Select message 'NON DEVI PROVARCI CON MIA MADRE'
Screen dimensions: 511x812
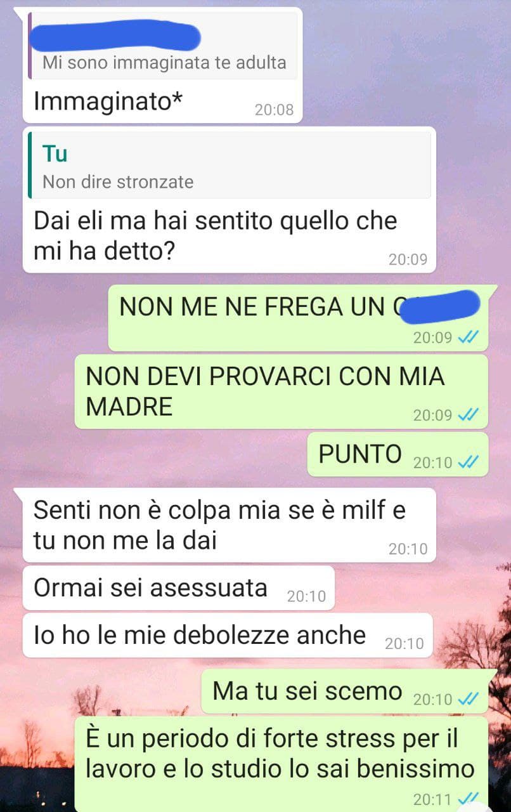281,391
